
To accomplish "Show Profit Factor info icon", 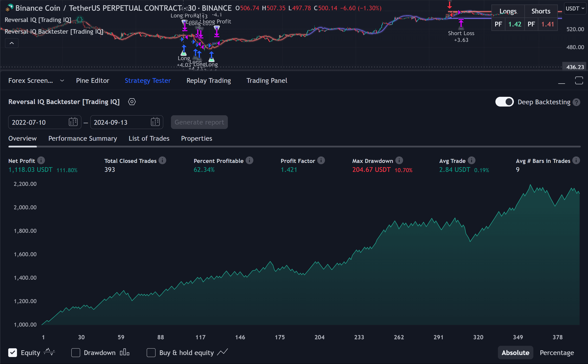I will (x=321, y=160).
